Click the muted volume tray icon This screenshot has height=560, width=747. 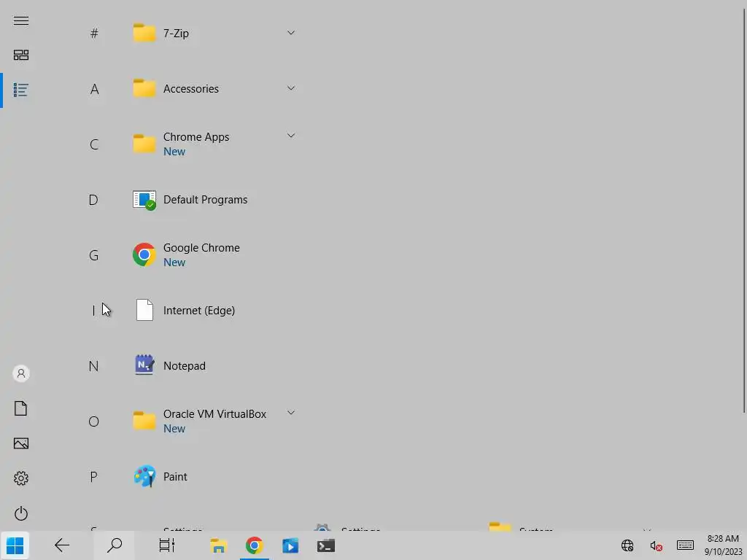coord(656,545)
